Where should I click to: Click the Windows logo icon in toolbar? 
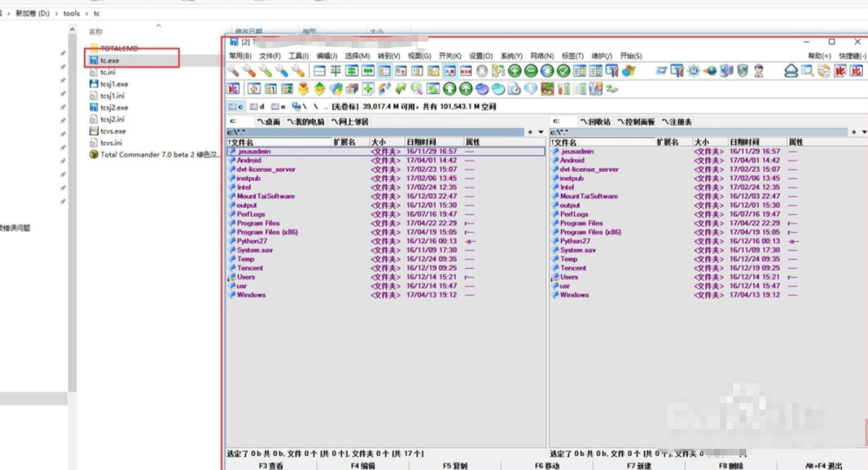point(629,71)
